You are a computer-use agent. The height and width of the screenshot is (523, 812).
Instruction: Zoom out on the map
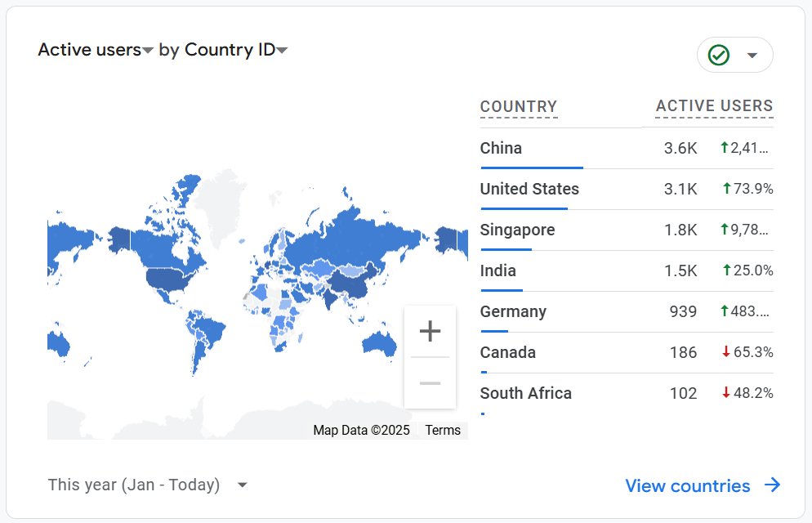pyautogui.click(x=430, y=383)
